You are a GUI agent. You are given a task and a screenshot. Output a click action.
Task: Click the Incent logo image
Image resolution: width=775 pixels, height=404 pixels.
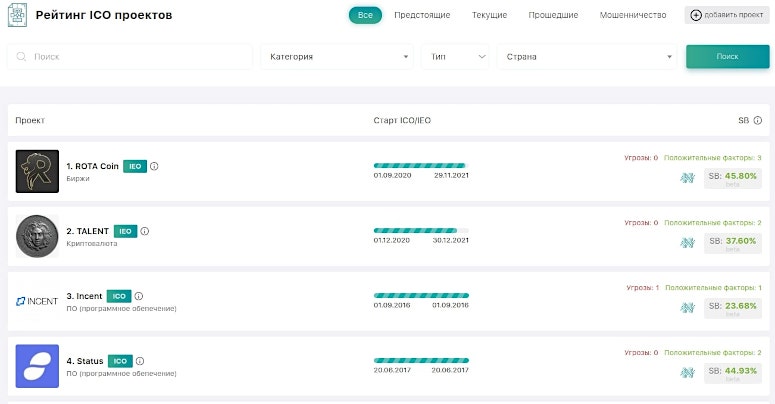37,301
